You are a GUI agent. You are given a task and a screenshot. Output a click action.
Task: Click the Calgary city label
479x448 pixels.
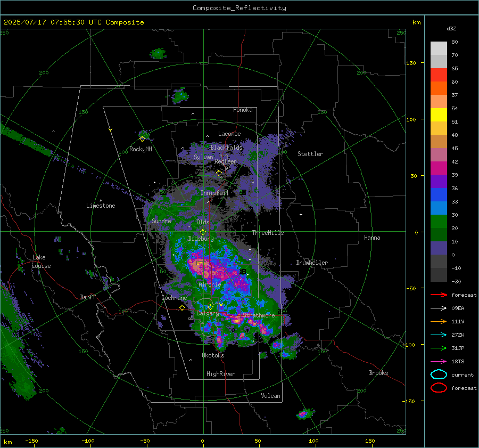point(208,313)
